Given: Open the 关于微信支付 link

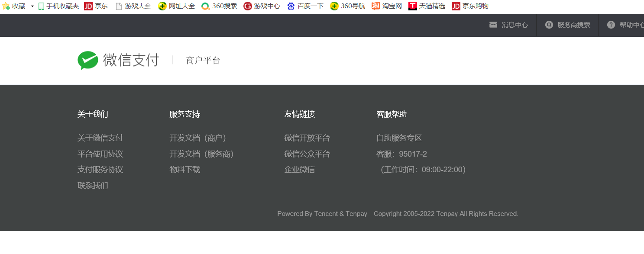Looking at the screenshot, I should 100,138.
